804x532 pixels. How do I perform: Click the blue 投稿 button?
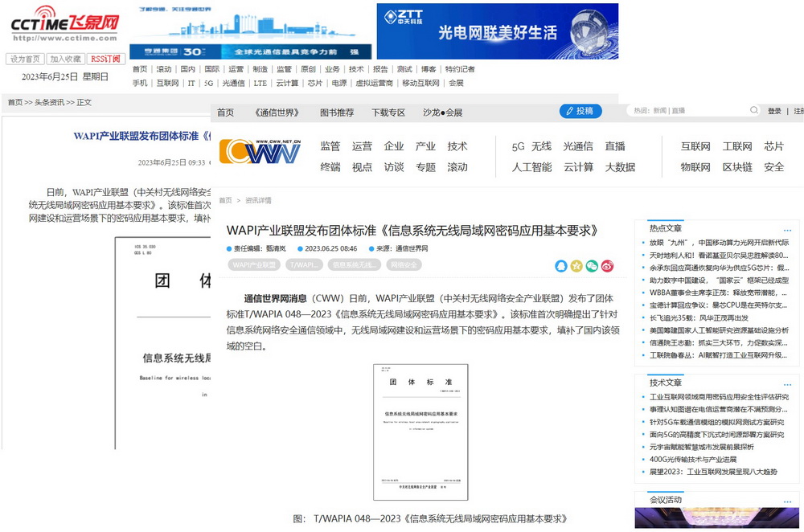pos(580,111)
